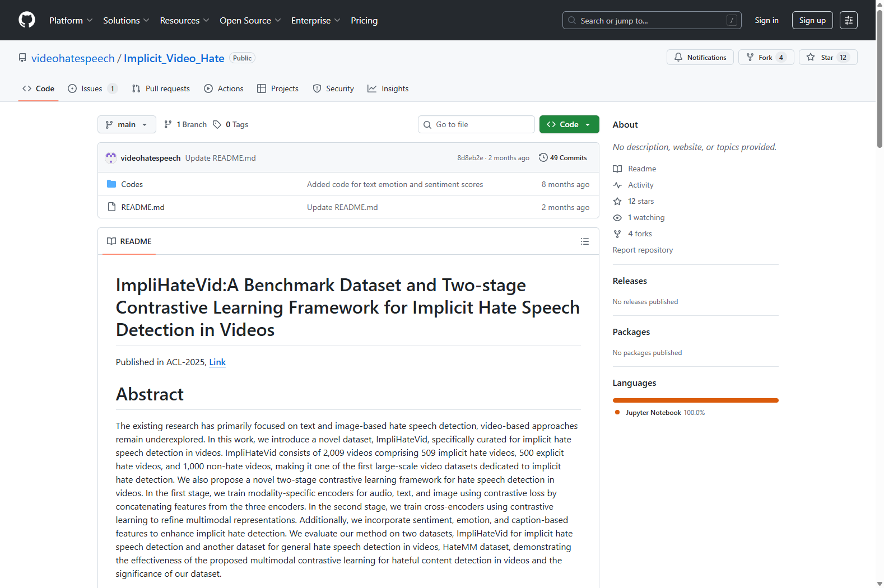Click the Issues count badge
The image size is (884, 588).
(x=113, y=88)
